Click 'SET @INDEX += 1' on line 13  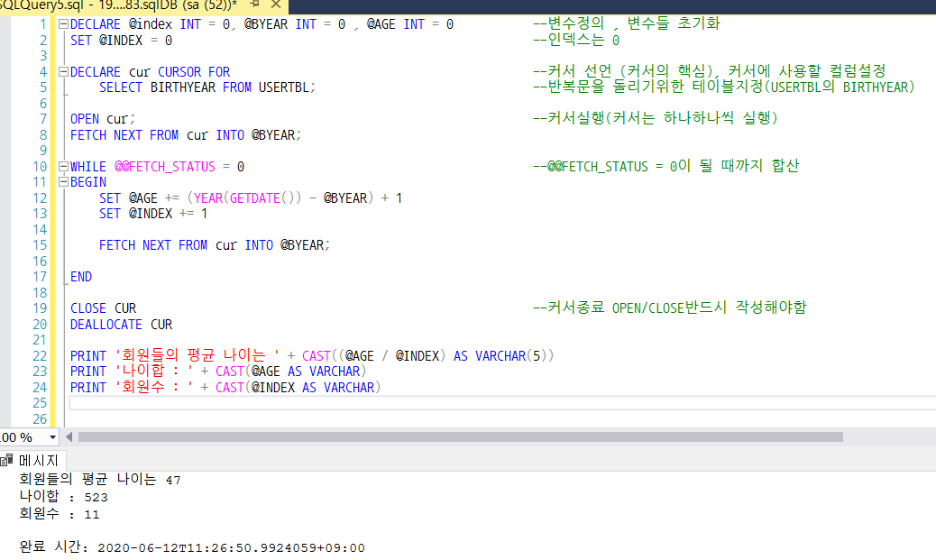click(153, 214)
